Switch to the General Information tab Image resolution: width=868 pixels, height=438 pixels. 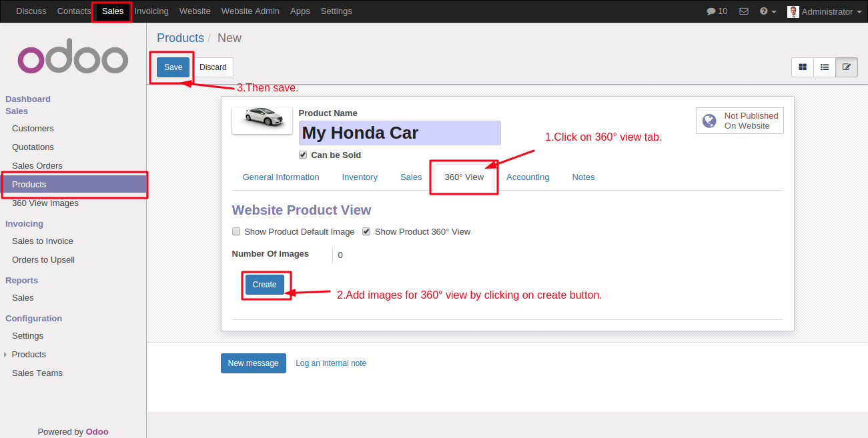point(281,177)
